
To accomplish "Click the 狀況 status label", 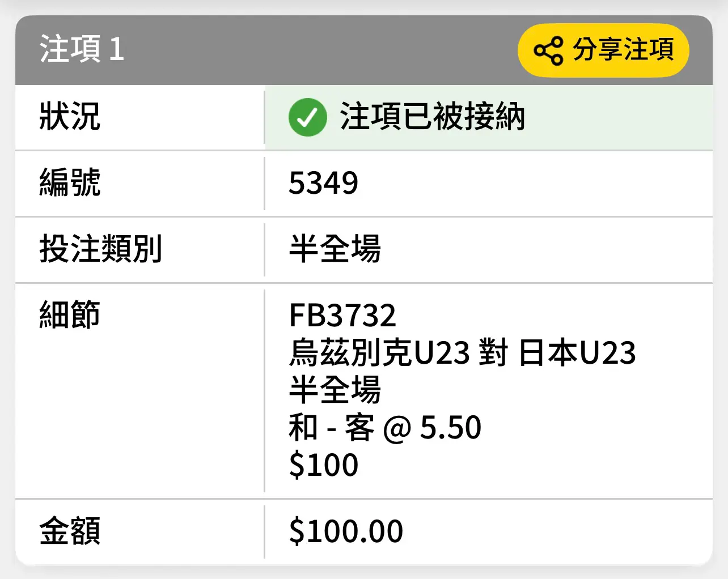I will (70, 117).
